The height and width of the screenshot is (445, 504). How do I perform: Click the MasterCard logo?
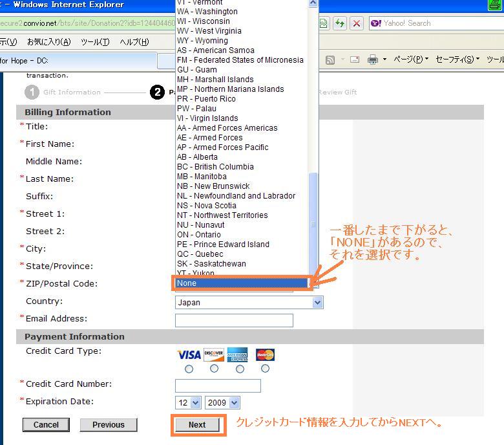click(x=265, y=354)
